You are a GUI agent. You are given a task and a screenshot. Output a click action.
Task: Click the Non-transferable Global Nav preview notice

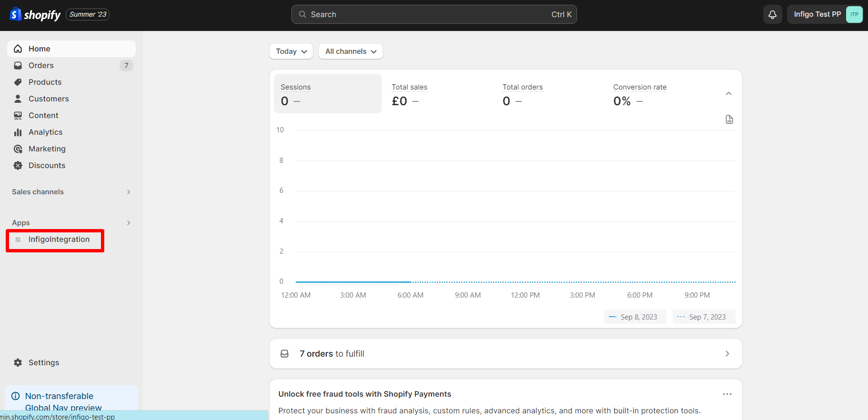coord(71,399)
